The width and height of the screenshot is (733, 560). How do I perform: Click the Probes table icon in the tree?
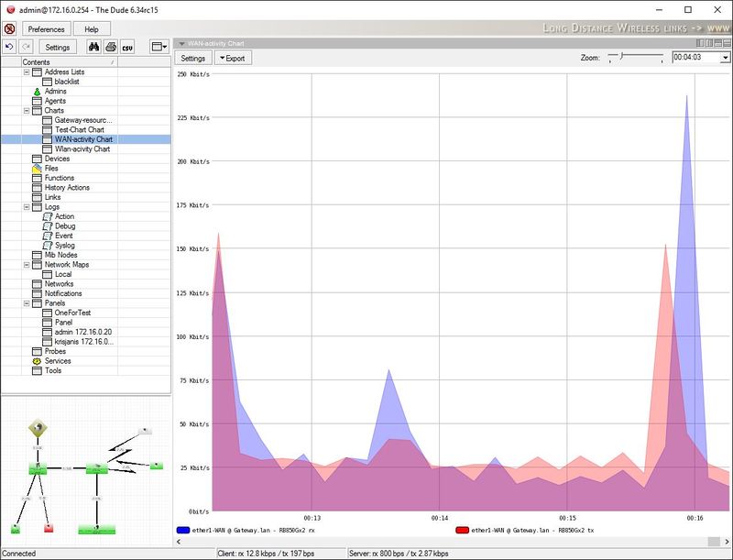pos(37,352)
